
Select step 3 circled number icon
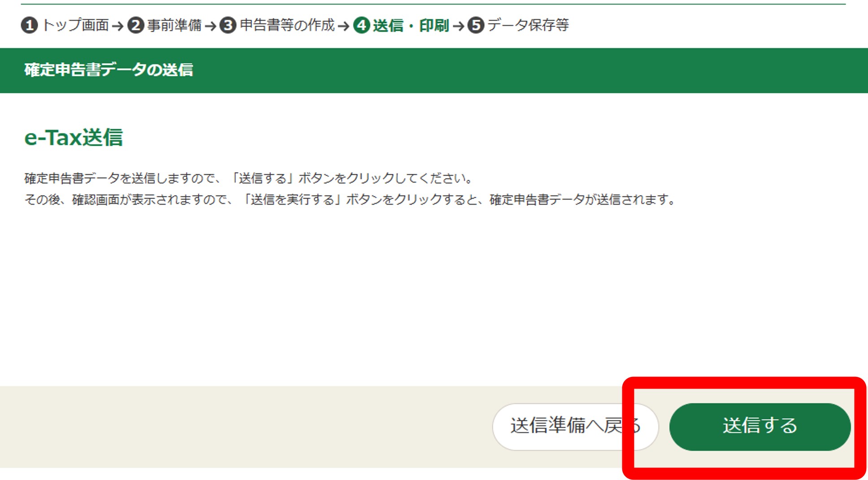click(228, 25)
